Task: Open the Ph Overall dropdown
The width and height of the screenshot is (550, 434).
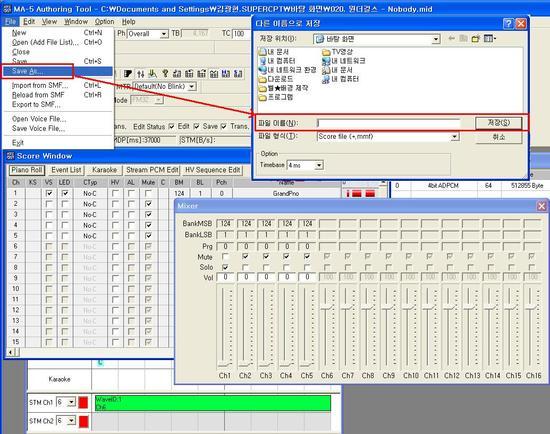Action: (x=164, y=34)
